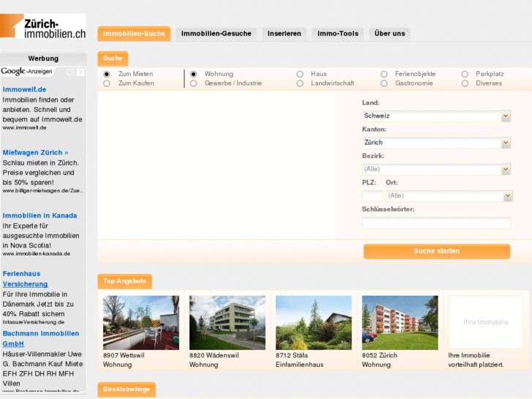Image resolution: width=532 pixels, height=399 pixels.
Task: Select the Haus radio button
Action: [x=299, y=74]
